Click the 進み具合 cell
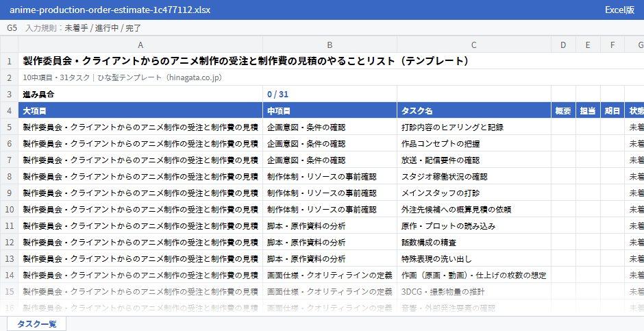Viewport: 644px width, 331px height. tap(140, 94)
